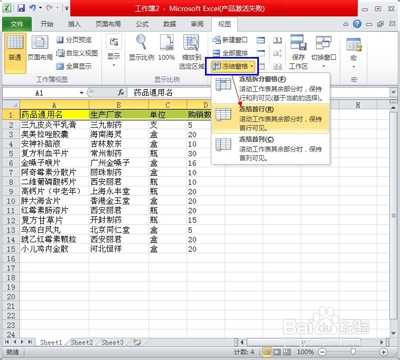Open customize quick access toolbar dropdown
This screenshot has height=360, width=400.
(66, 8)
